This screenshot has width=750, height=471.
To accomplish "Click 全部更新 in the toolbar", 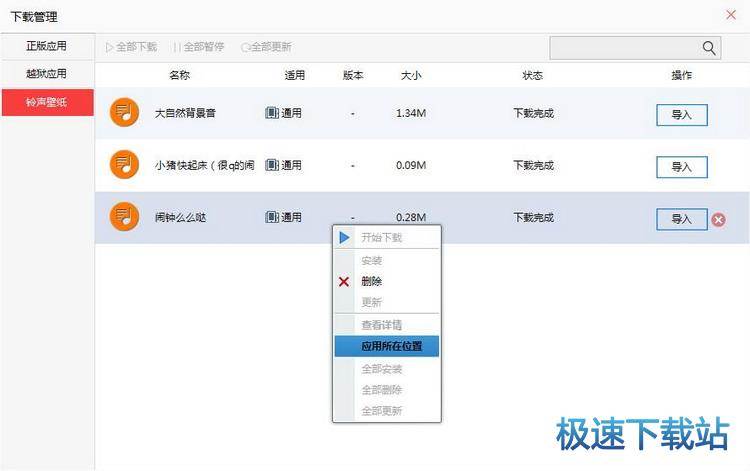I will pos(266,47).
